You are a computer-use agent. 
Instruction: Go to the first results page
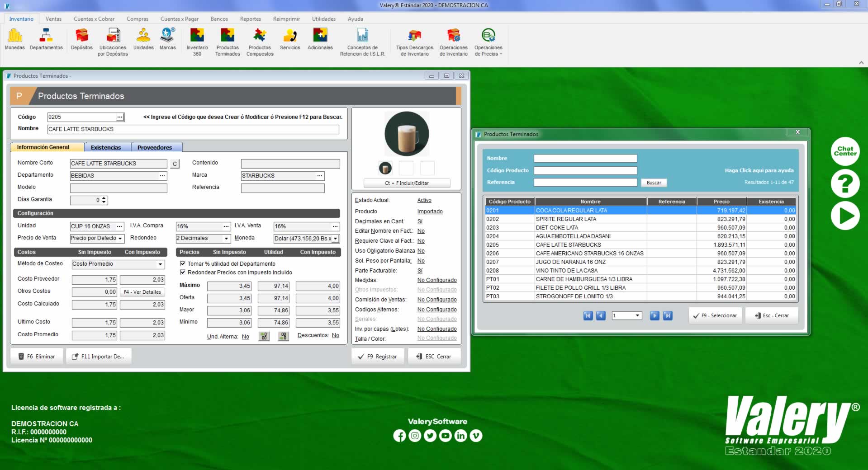point(588,315)
